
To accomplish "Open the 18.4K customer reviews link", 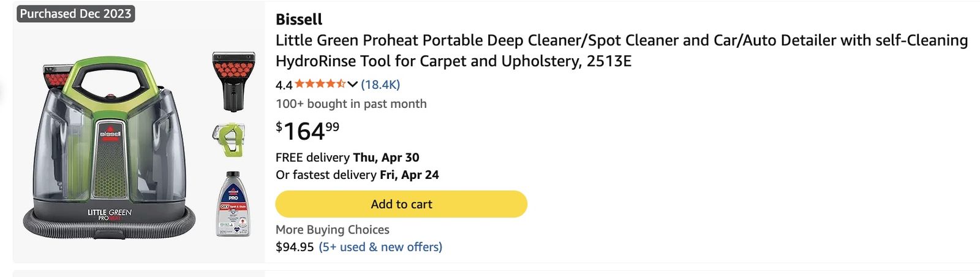I will (x=380, y=85).
